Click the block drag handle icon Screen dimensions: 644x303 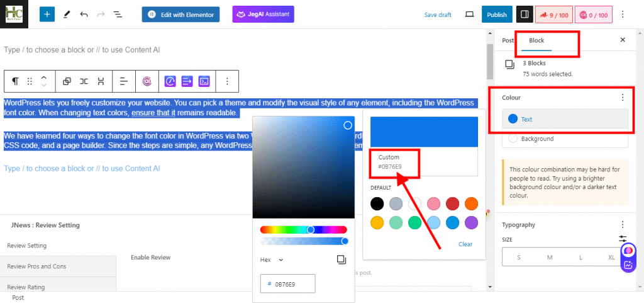(30, 81)
